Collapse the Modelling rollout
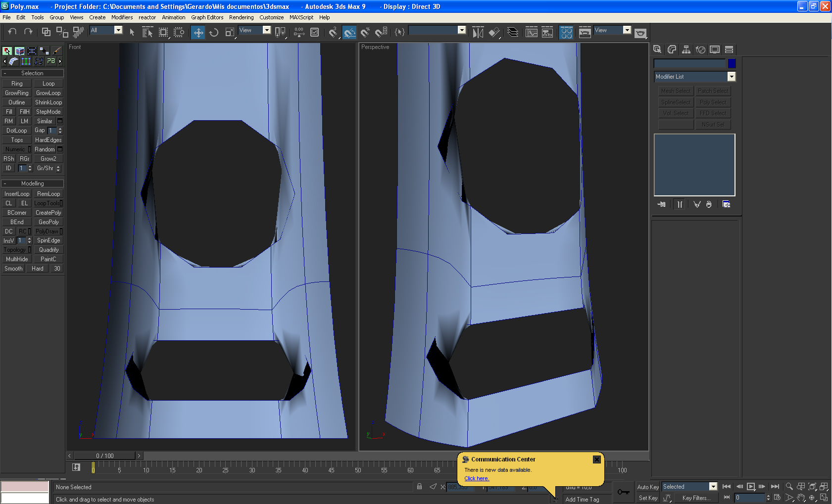The height and width of the screenshot is (504, 832). pos(32,183)
